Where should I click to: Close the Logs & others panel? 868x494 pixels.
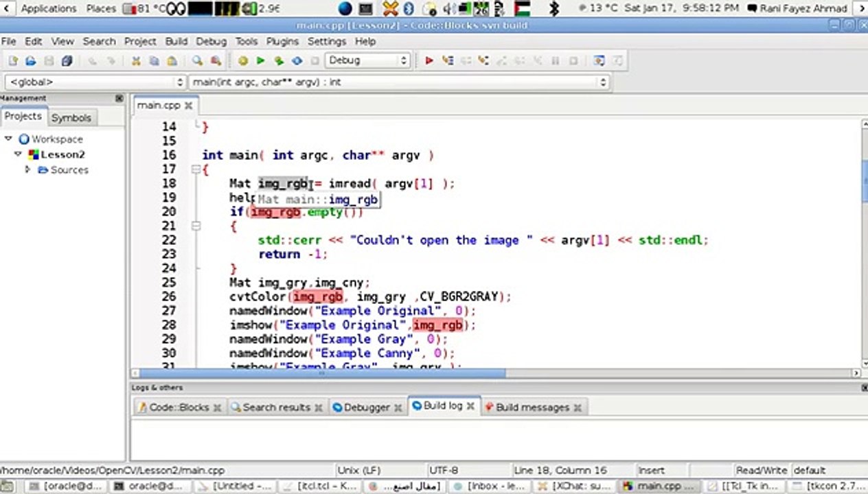coord(864,388)
